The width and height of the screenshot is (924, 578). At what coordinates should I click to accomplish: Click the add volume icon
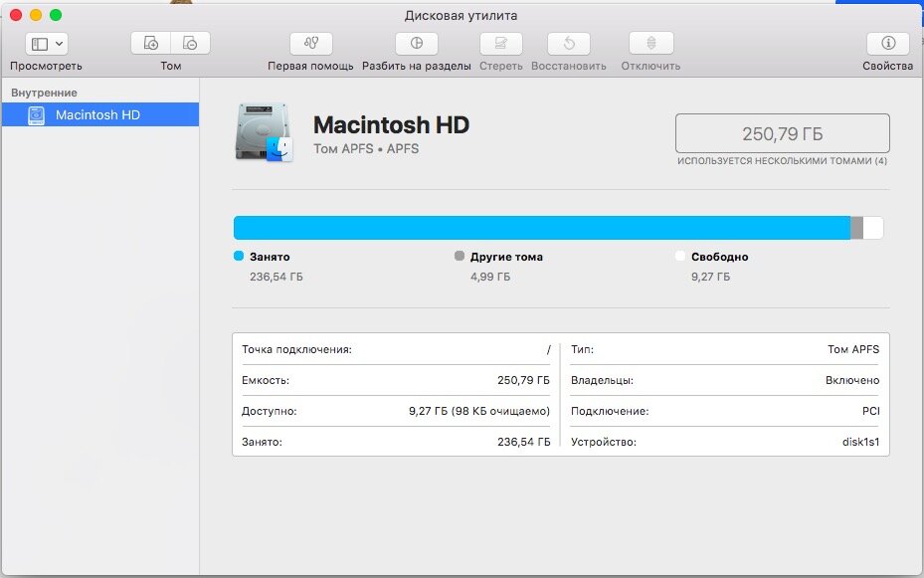click(151, 43)
